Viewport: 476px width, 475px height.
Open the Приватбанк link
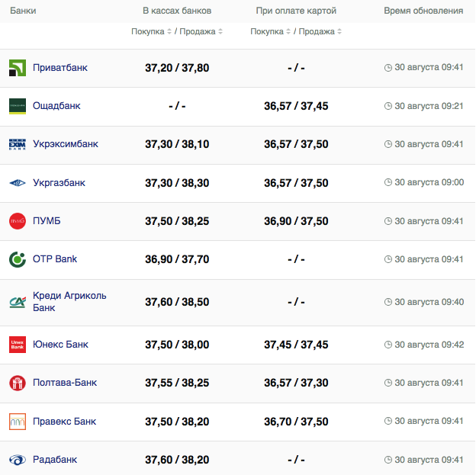click(x=60, y=68)
